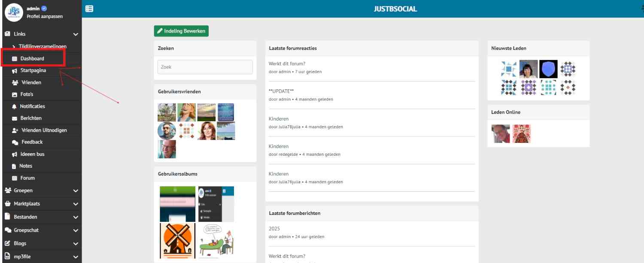Click the Feedback chat bubbles icon
Image resolution: width=644 pixels, height=263 pixels.
(15, 142)
